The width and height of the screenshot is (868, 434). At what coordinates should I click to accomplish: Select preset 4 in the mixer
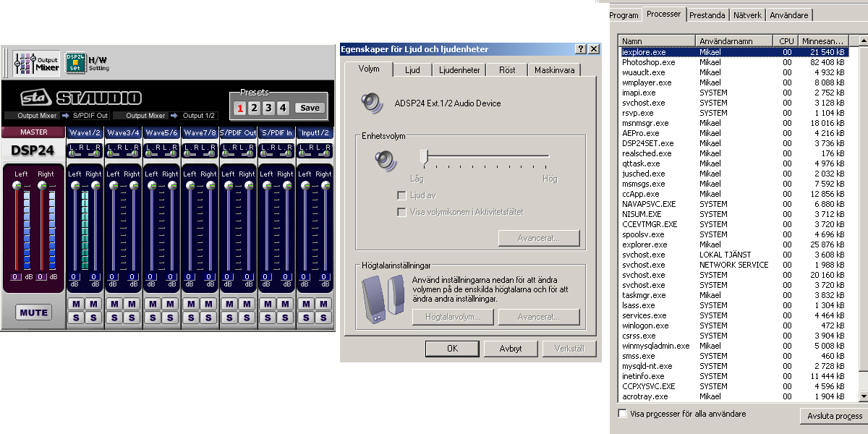283,108
